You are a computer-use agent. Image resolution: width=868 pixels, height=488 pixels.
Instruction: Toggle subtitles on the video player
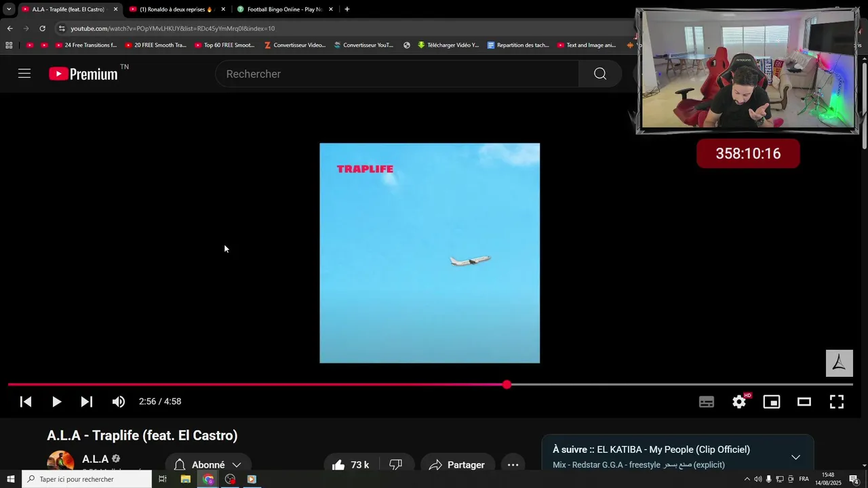[707, 401]
